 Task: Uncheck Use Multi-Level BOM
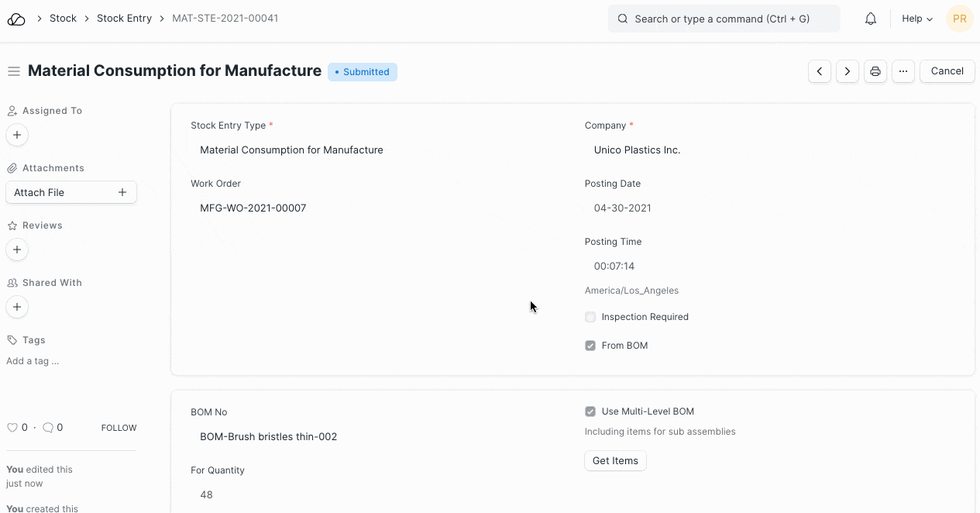[590, 411]
